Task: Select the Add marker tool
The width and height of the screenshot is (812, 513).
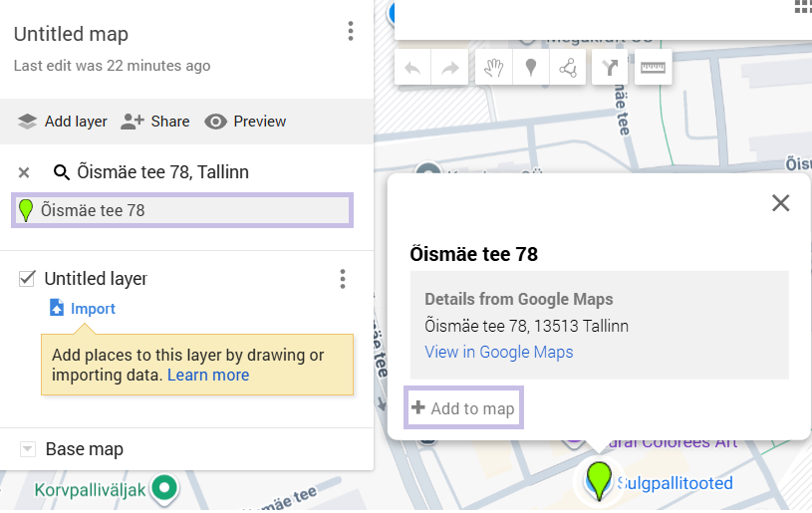Action: click(x=531, y=68)
